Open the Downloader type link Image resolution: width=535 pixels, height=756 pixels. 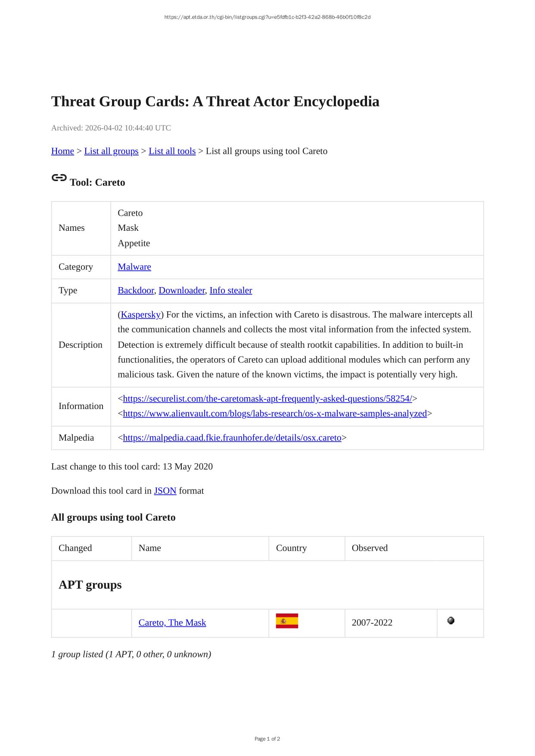[x=182, y=291]
